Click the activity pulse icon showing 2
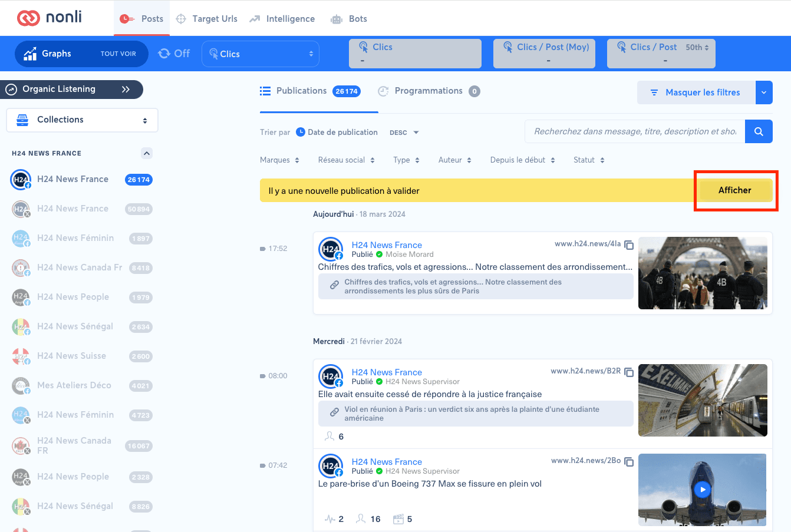The height and width of the screenshot is (532, 791). [330, 519]
